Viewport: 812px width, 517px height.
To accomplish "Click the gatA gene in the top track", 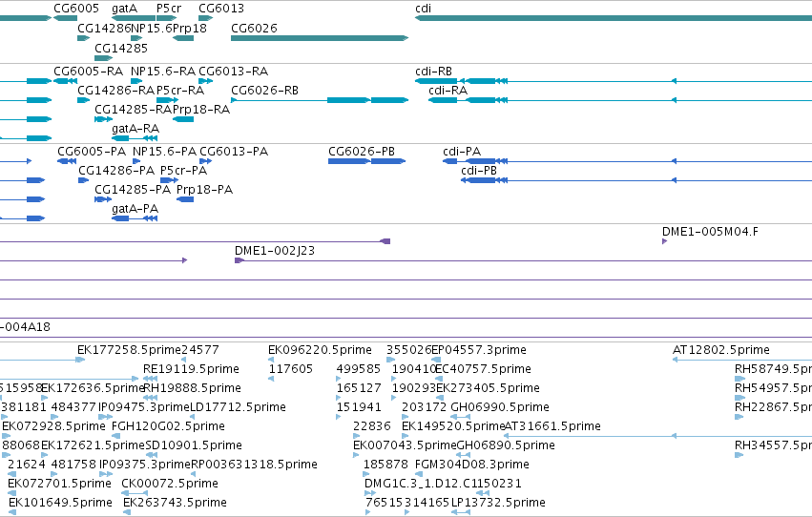I will click(x=133, y=18).
